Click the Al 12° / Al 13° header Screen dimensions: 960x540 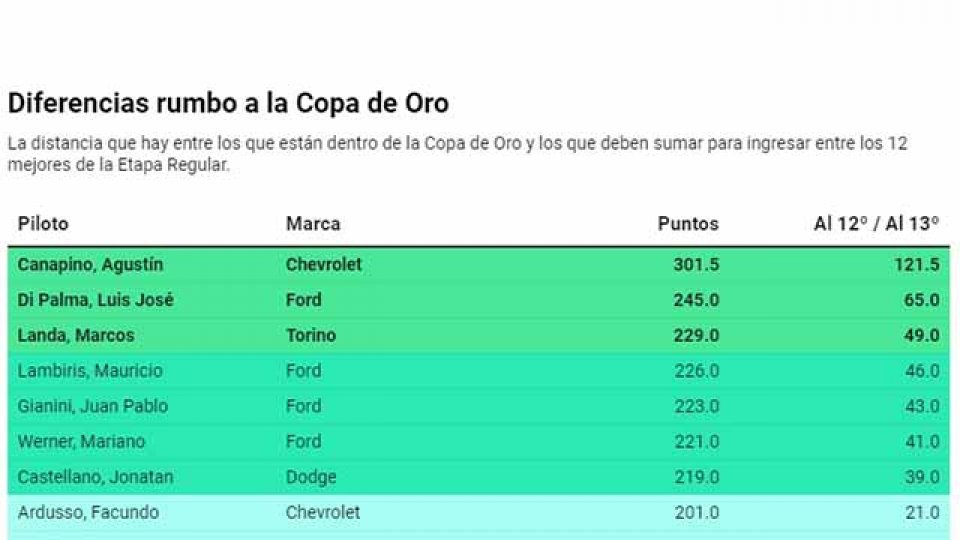pos(876,224)
